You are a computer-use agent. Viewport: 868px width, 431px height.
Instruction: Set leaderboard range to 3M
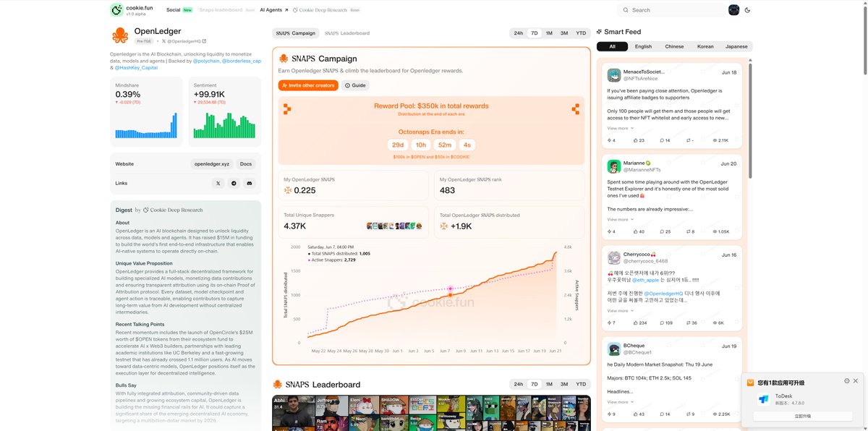(x=564, y=384)
